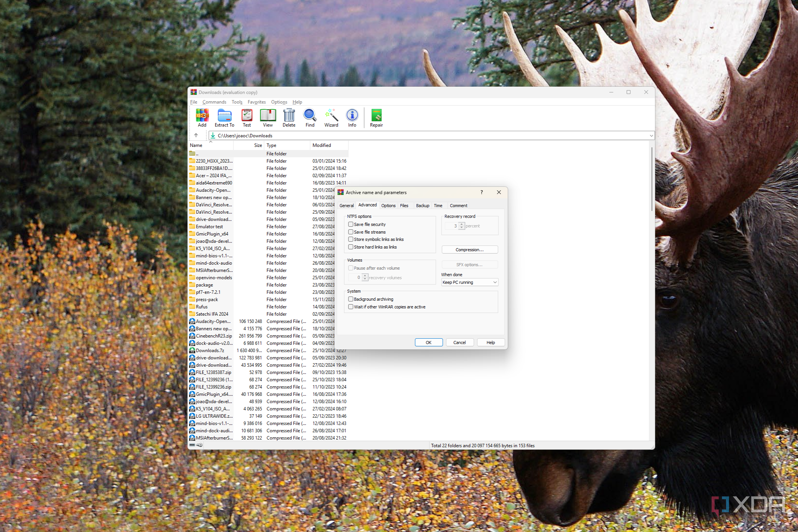798x532 pixels.
Task: Click the Compression... button
Action: 469,250
